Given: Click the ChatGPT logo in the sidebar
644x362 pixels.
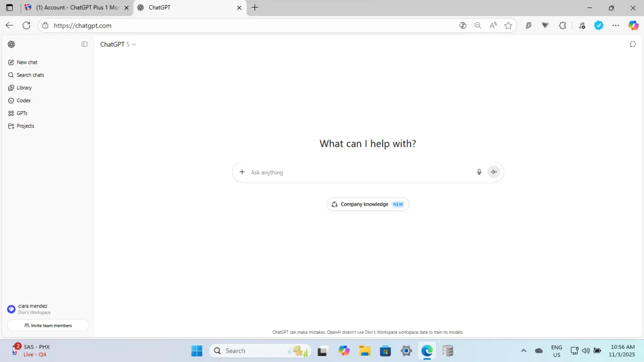Looking at the screenshot, I should click(12, 44).
